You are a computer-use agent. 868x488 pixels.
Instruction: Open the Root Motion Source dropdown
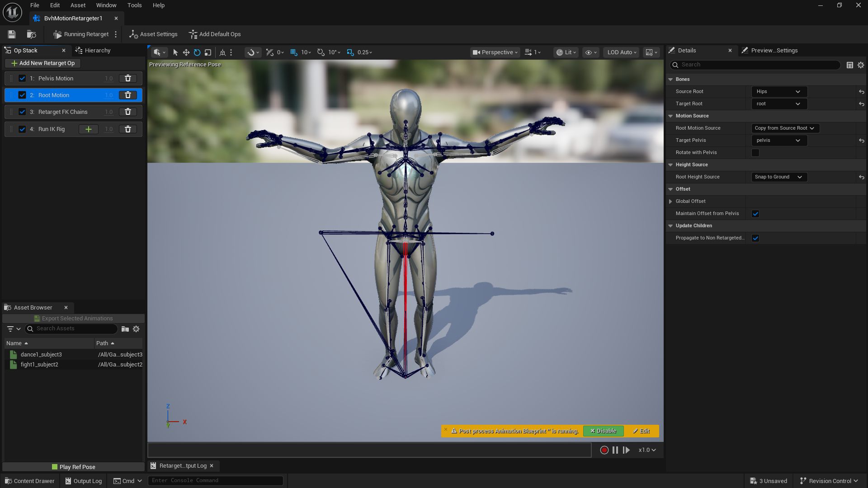click(785, 128)
